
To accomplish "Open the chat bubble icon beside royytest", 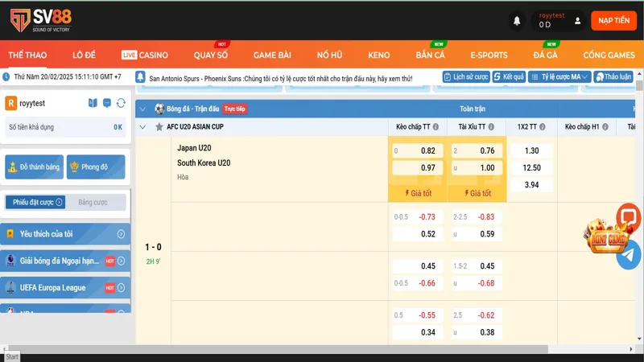I will (x=107, y=103).
